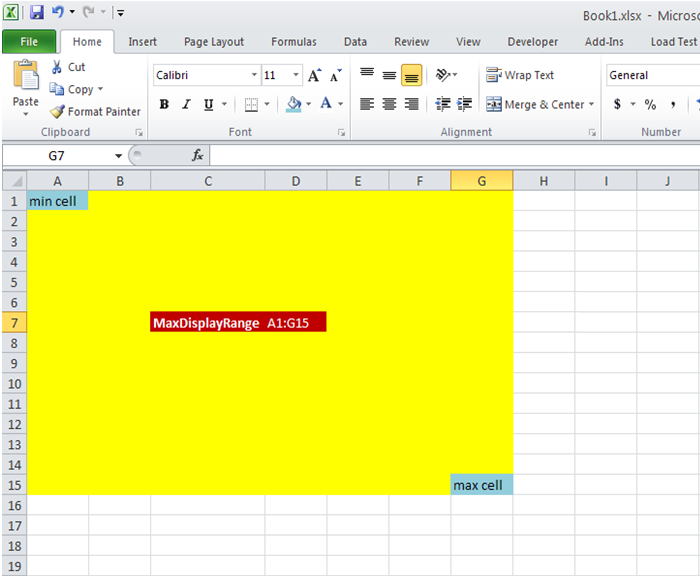Viewport: 700px width, 578px height.
Task: Expand the Paste options arrow
Action: [25, 114]
